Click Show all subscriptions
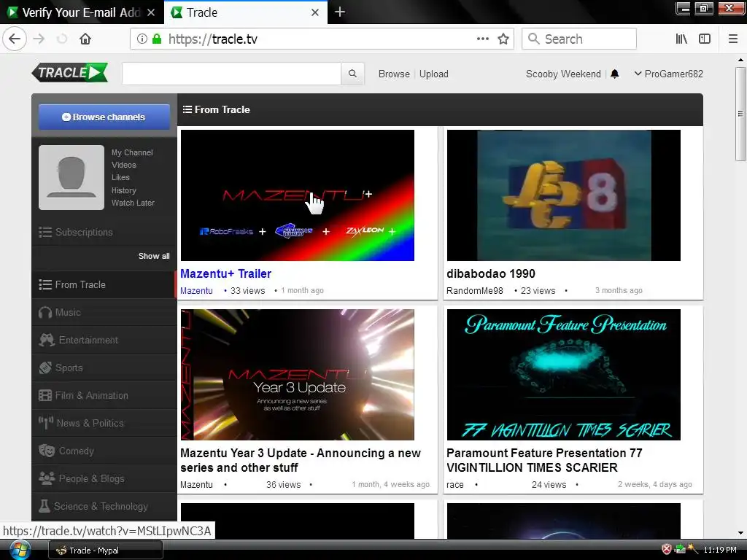Screen dimensions: 747x560 point(154,256)
